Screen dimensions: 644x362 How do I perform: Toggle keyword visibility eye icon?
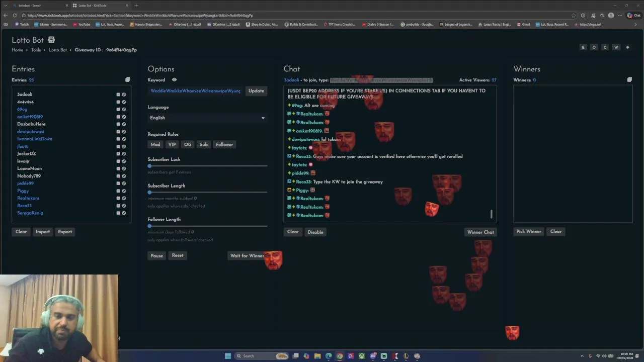coord(175,80)
